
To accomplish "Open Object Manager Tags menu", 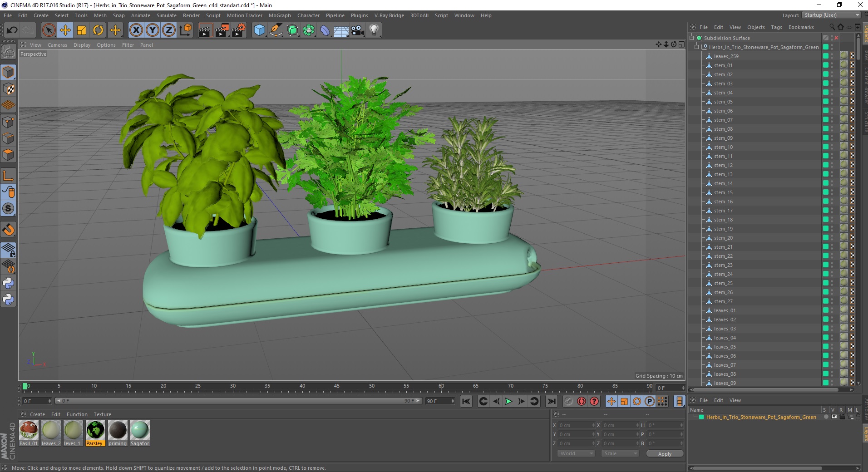I will [x=776, y=27].
